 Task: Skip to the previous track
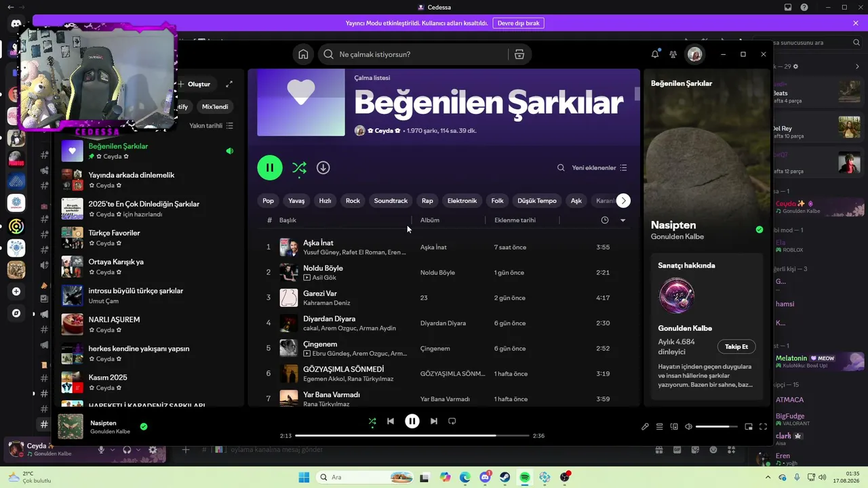pos(391,421)
